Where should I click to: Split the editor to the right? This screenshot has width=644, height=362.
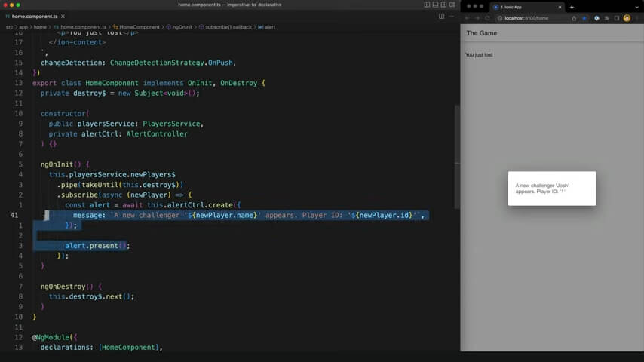(x=441, y=17)
